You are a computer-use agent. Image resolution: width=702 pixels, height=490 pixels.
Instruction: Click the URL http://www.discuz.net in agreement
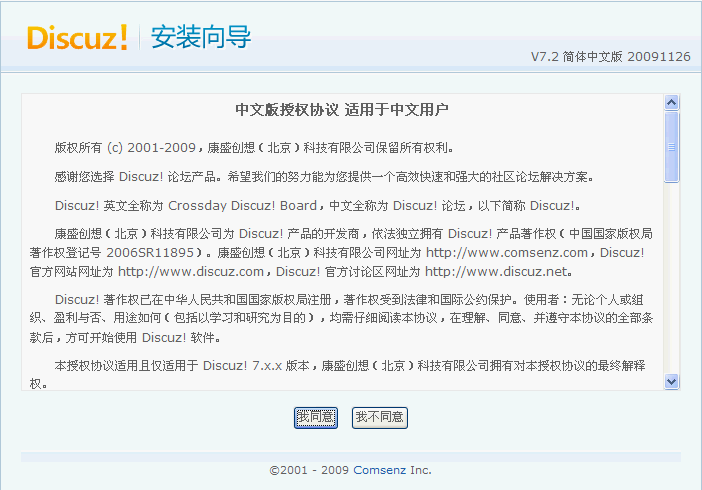[496, 271]
